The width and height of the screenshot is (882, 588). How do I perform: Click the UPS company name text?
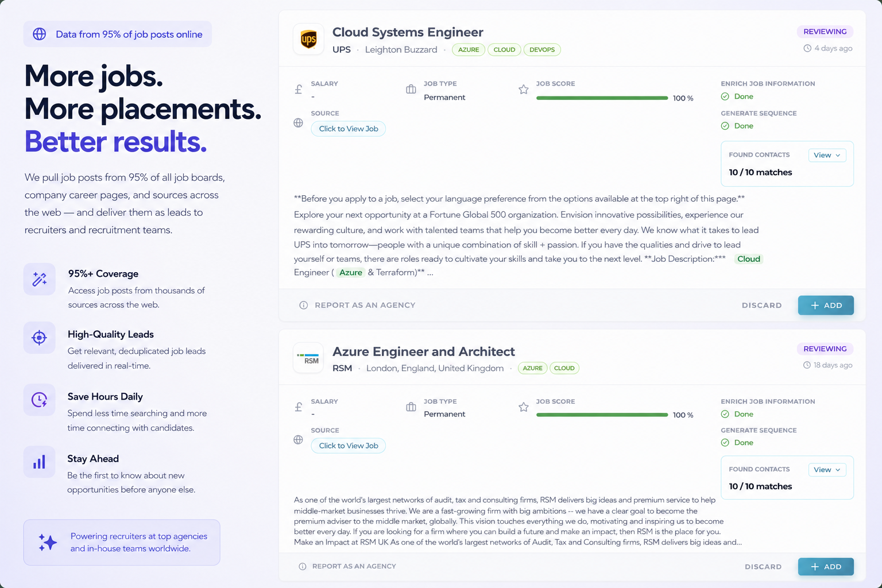[342, 50]
